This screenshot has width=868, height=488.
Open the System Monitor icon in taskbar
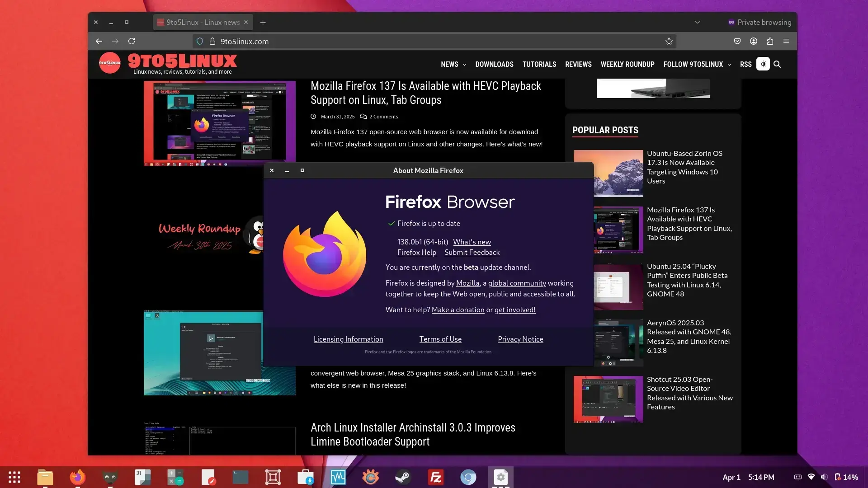pyautogui.click(x=338, y=477)
